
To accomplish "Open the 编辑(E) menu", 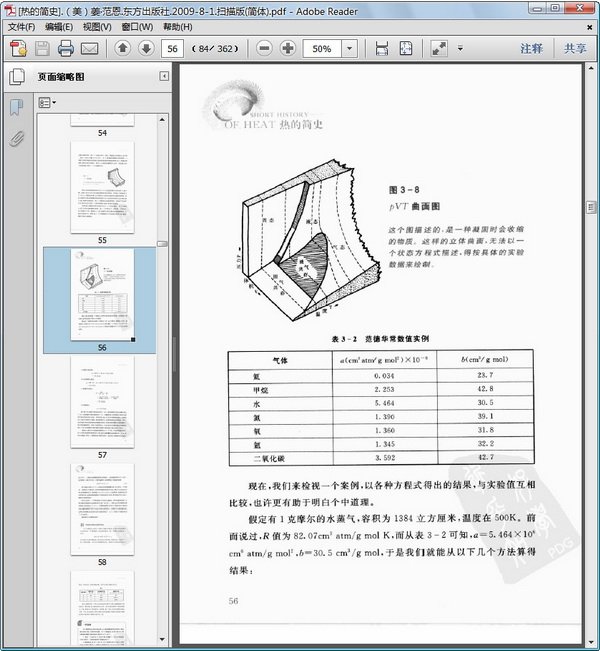I will (x=59, y=27).
